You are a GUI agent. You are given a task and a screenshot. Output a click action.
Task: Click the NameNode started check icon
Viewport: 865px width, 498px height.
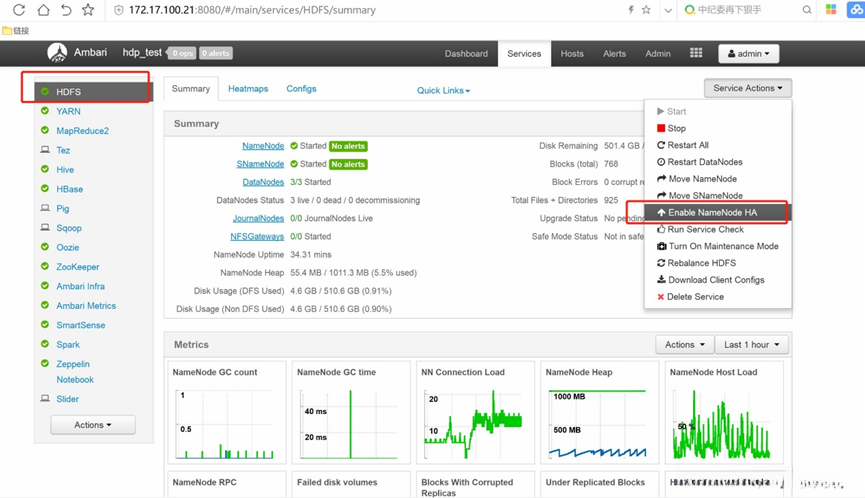(x=294, y=146)
